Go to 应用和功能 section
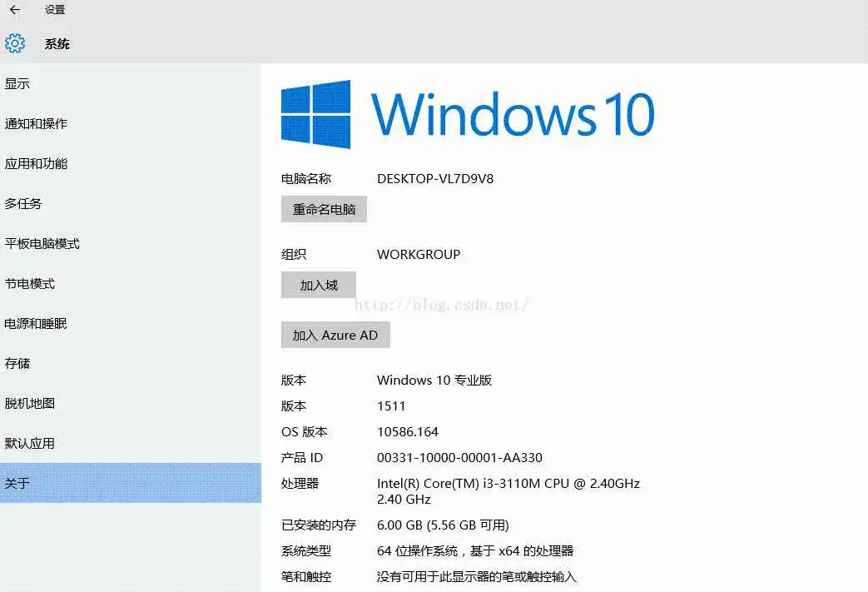The width and height of the screenshot is (868, 592). [x=36, y=163]
